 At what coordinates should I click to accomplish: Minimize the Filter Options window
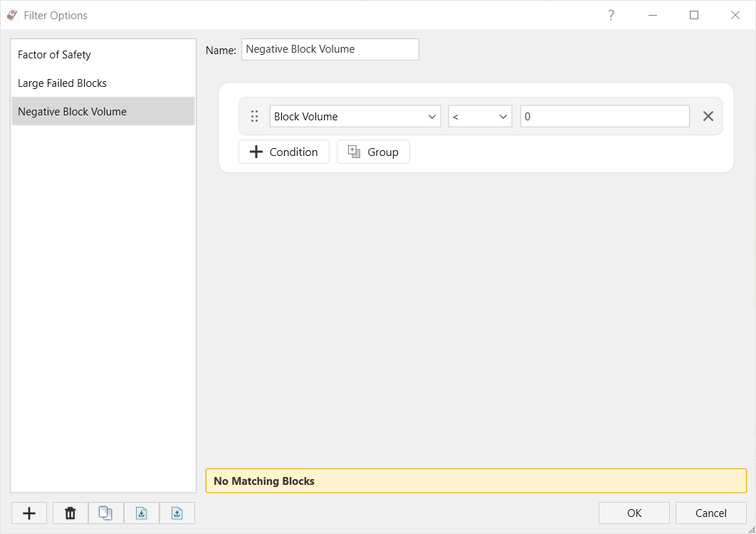tap(653, 16)
